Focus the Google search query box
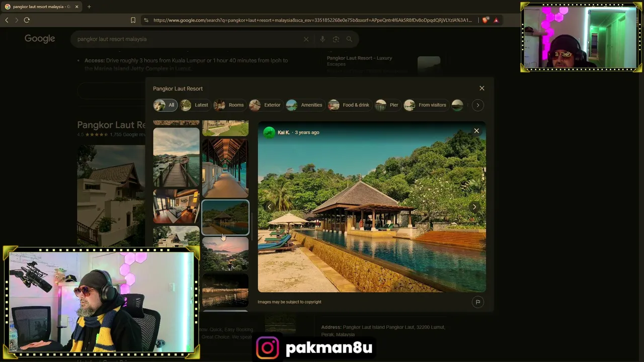The image size is (644, 362). (x=187, y=39)
